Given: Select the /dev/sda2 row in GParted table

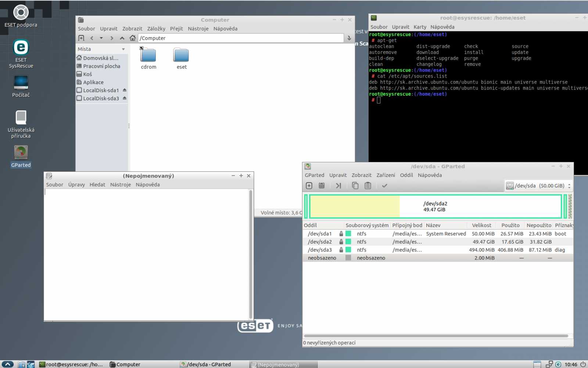Looking at the screenshot, I should click(438, 242).
